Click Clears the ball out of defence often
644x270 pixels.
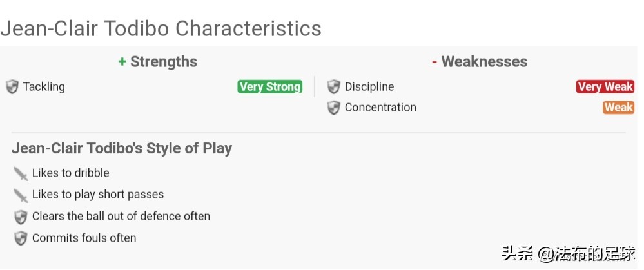[121, 217]
